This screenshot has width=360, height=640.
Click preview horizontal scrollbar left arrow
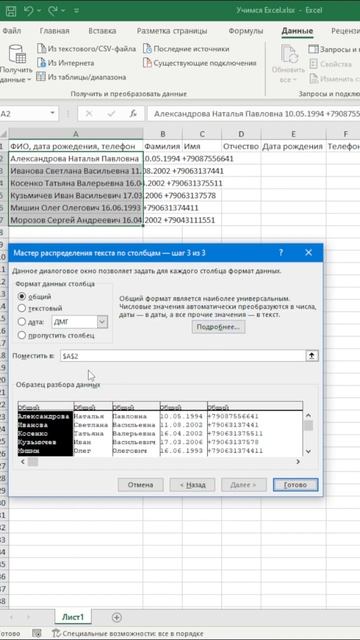[22, 462]
